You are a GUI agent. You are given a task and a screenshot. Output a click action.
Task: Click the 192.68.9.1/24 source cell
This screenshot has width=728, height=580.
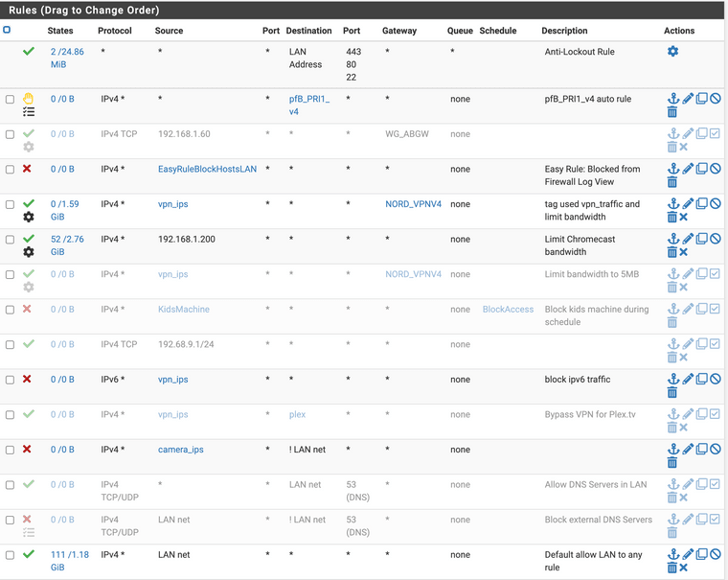186,344
